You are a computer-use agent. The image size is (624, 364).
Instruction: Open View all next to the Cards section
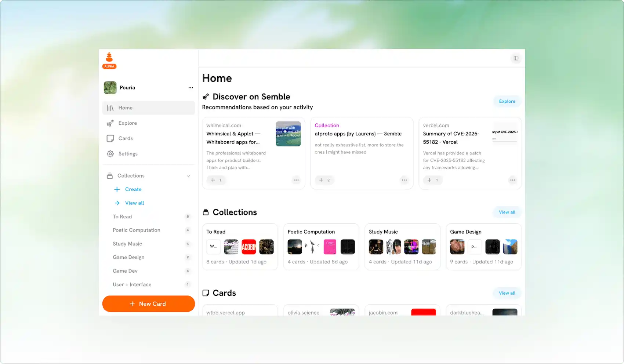point(507,293)
